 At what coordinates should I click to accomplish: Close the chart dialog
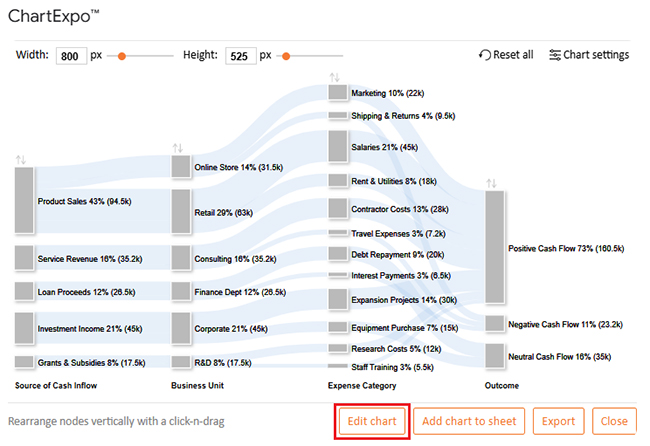(614, 421)
